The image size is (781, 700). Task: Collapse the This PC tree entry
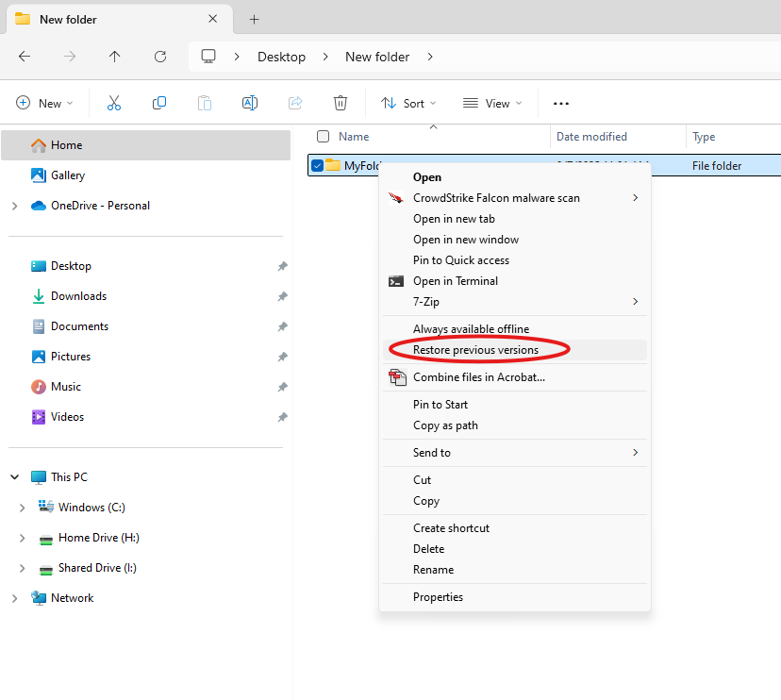(x=14, y=476)
